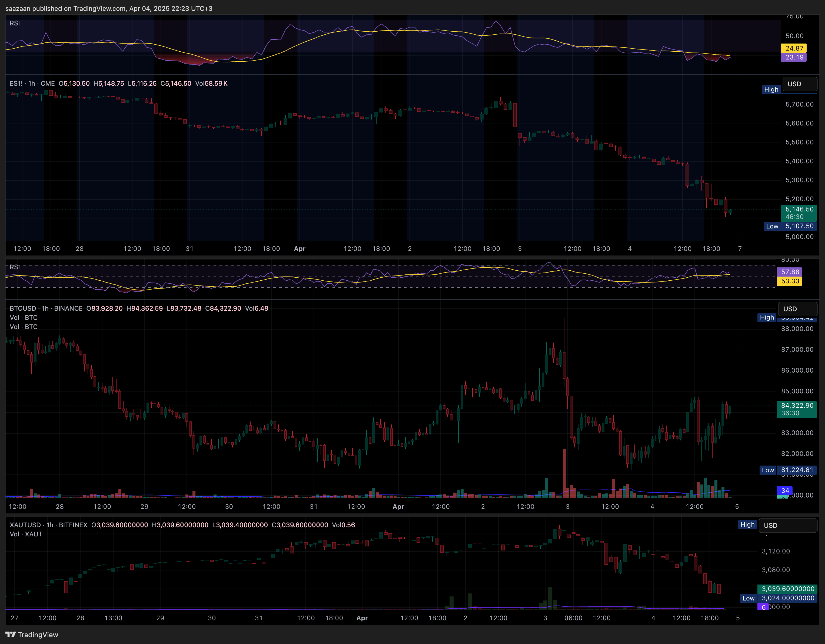Click the Vol58.59K value in ES1! legend
The height and width of the screenshot is (644, 825).
[211, 84]
